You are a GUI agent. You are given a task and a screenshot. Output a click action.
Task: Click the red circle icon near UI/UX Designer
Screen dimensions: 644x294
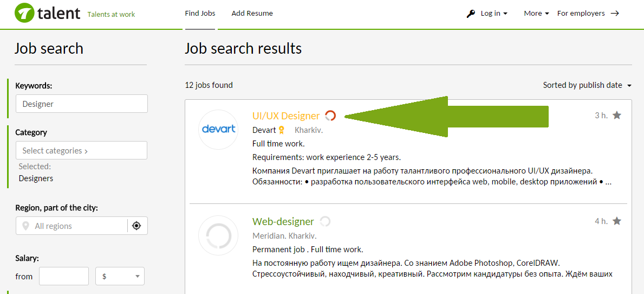pos(330,116)
